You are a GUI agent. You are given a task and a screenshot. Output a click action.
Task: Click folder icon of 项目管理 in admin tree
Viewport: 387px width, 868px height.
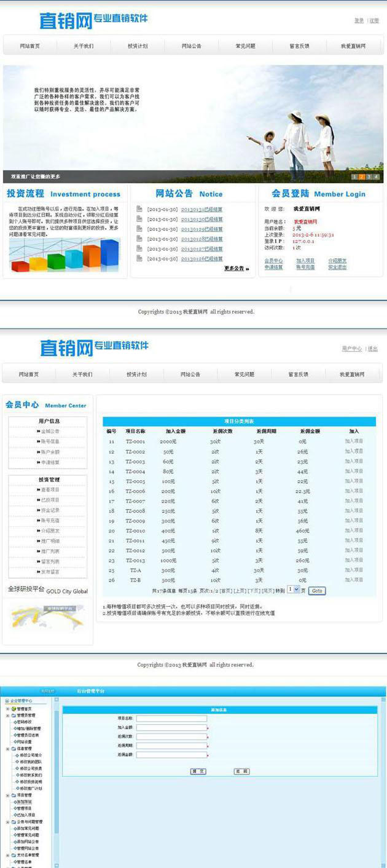tap(14, 795)
